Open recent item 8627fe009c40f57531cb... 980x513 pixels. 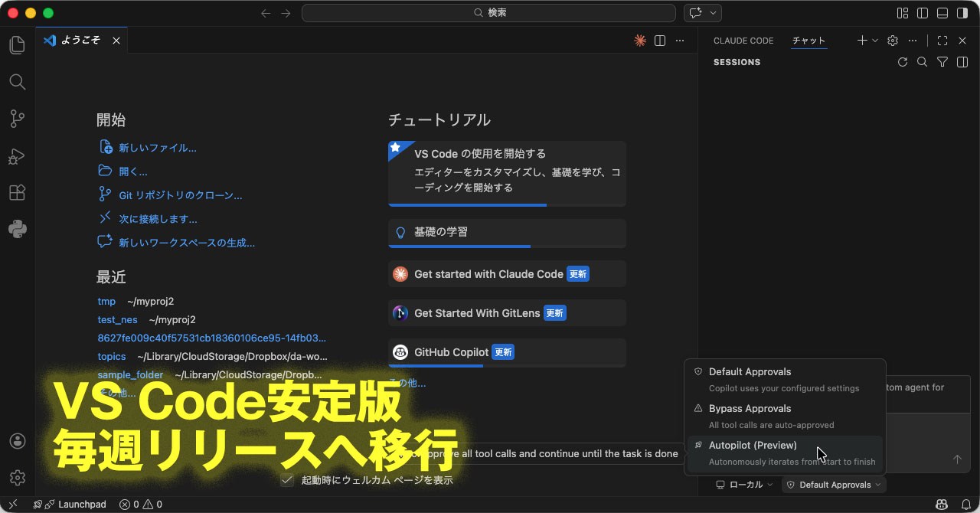tap(211, 338)
